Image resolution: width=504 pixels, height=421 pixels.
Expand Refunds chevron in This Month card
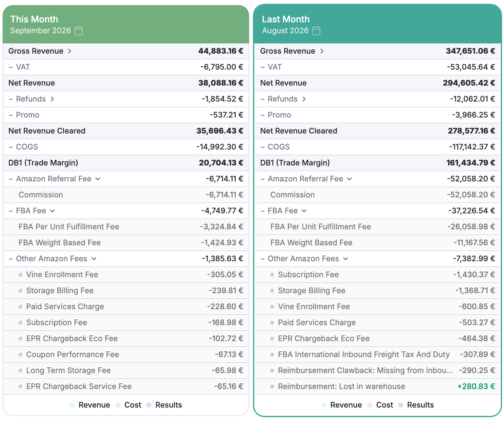point(52,99)
